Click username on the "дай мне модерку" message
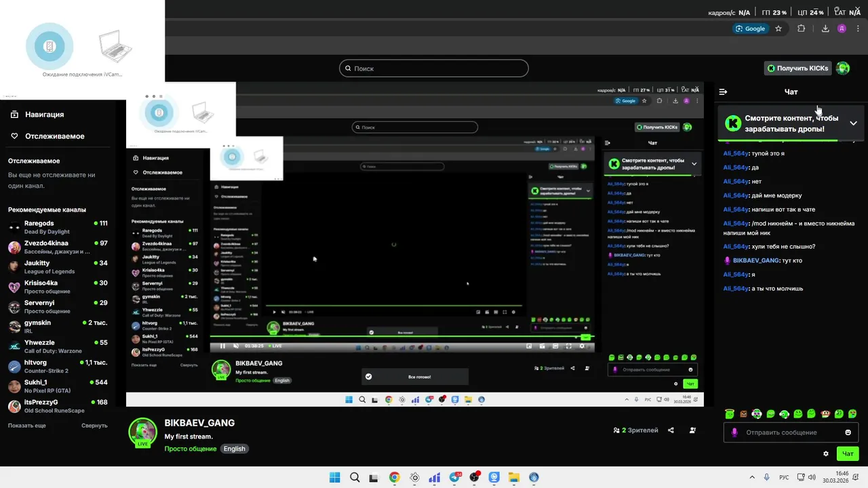The height and width of the screenshot is (488, 868). [736, 195]
